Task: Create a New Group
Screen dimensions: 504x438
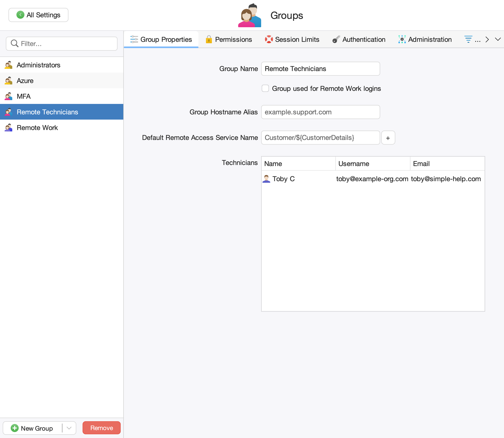Action: click(32, 428)
